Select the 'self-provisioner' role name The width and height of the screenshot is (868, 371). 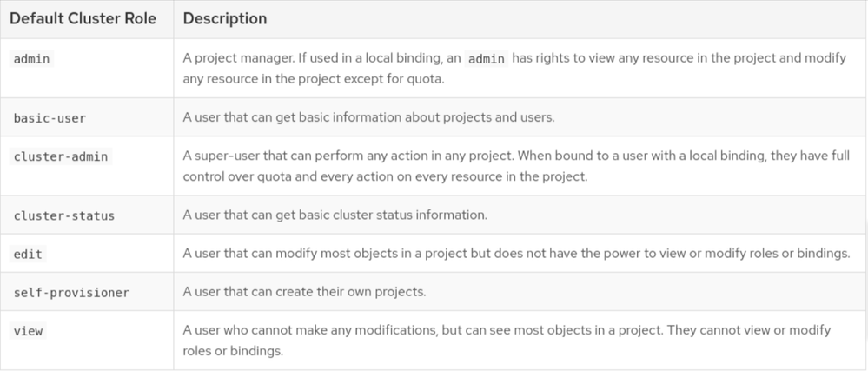coord(71,292)
